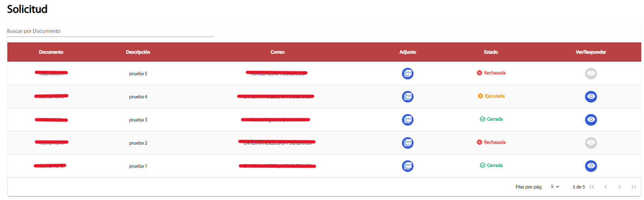This screenshot has width=644, height=200.
Task: Click the Documento column header
Action: (x=51, y=52)
